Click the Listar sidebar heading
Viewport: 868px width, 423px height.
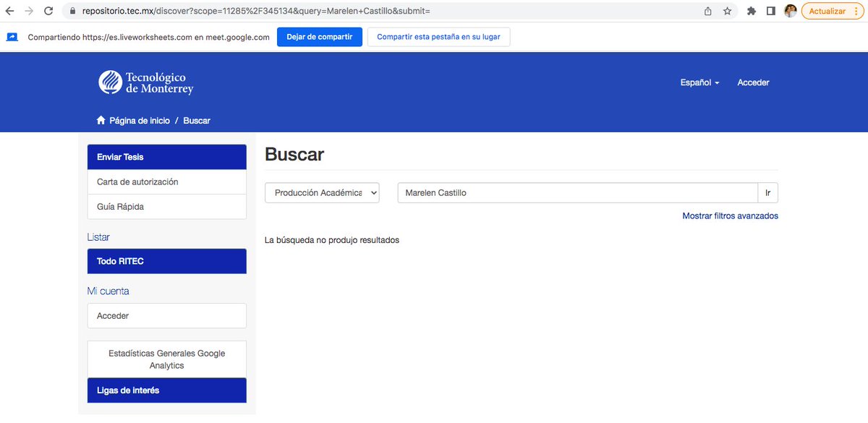98,237
